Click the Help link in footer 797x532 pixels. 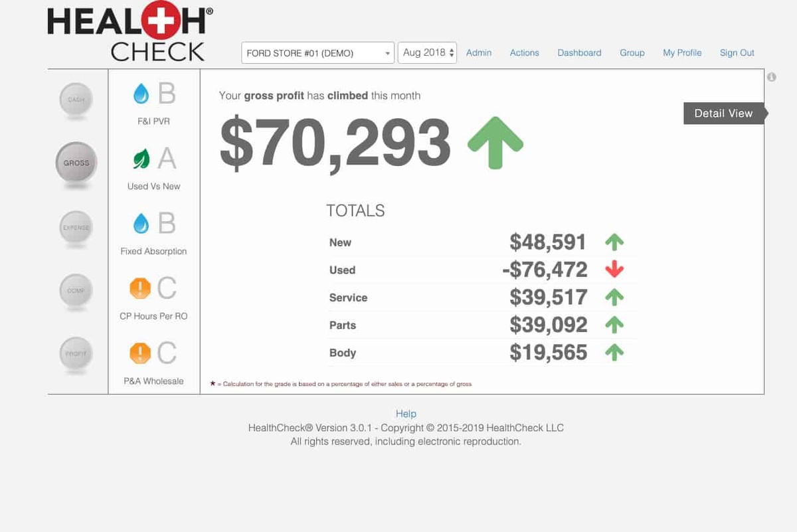(406, 414)
